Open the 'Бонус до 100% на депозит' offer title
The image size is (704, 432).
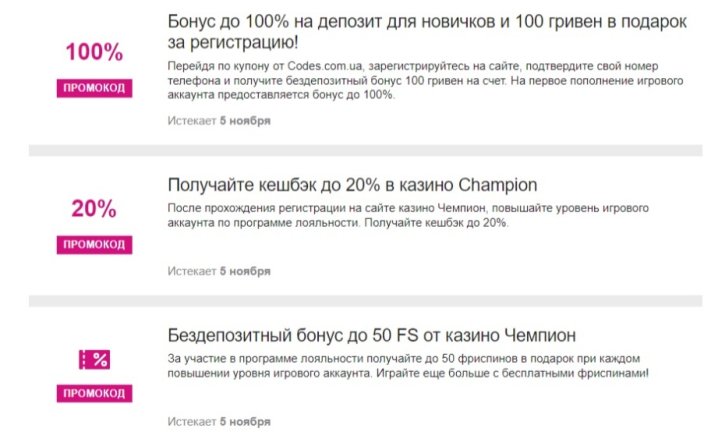pos(427,31)
